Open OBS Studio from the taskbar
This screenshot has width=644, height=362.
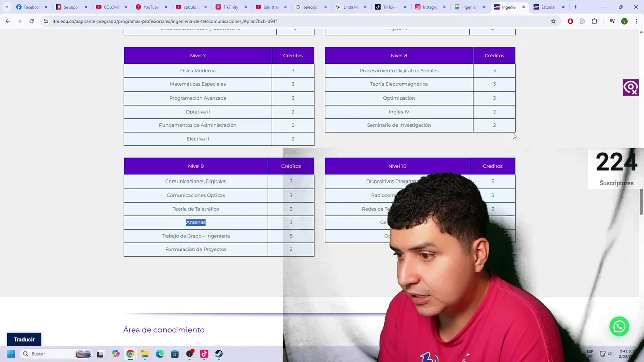click(190, 354)
